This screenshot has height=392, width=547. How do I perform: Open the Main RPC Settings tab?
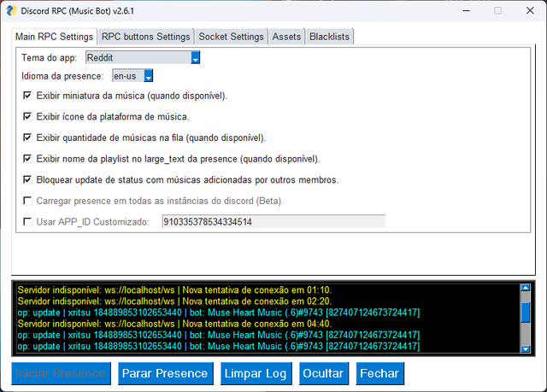[54, 37]
